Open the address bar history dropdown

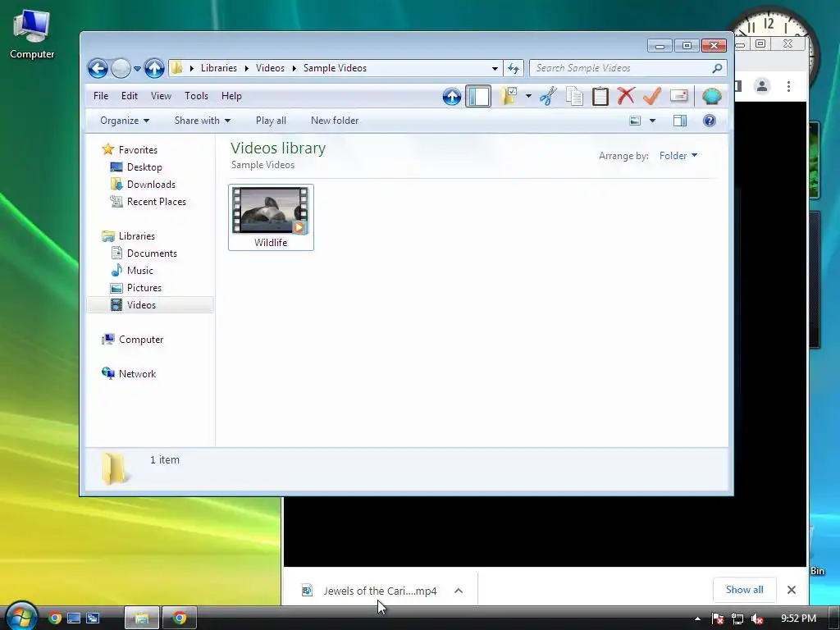click(495, 68)
